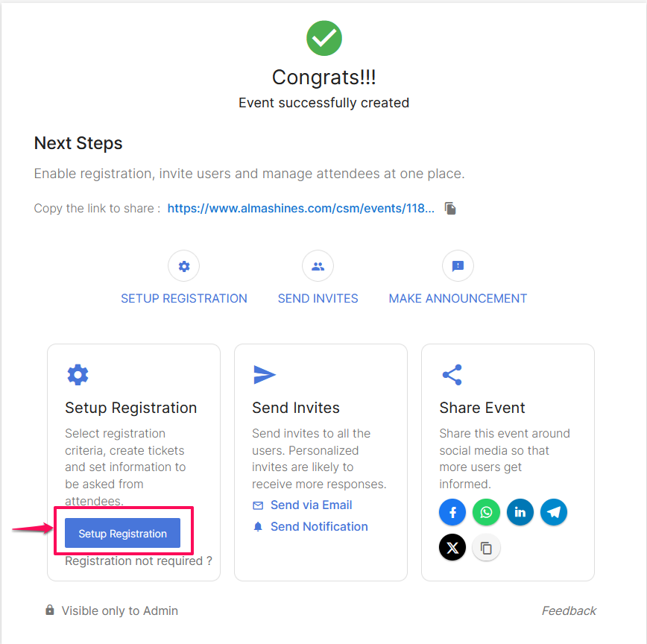The image size is (647, 644).
Task: Click SETUP REGISTRATION text label
Action: 184,298
